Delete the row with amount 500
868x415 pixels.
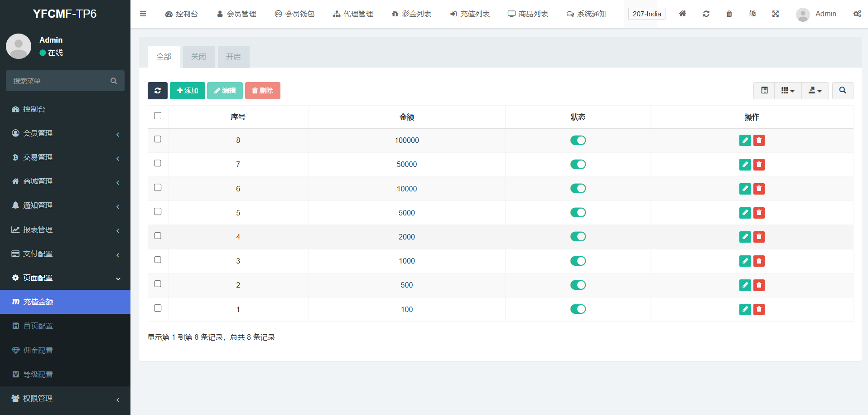[x=759, y=285]
